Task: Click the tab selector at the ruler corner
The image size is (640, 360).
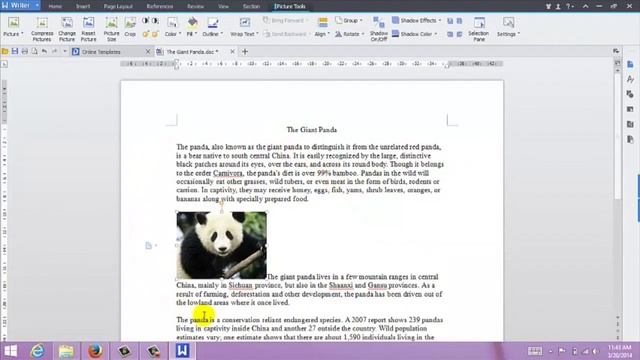Action: click(4, 64)
